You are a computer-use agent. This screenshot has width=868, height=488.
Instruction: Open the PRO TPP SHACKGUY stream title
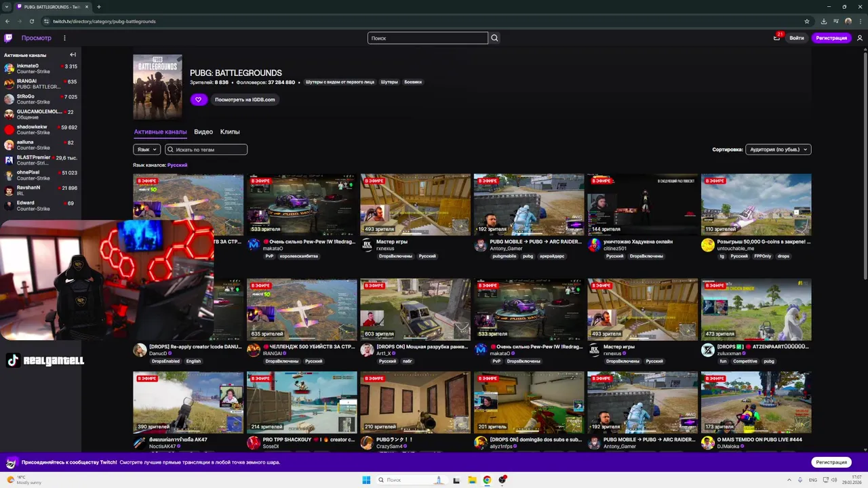pos(309,439)
